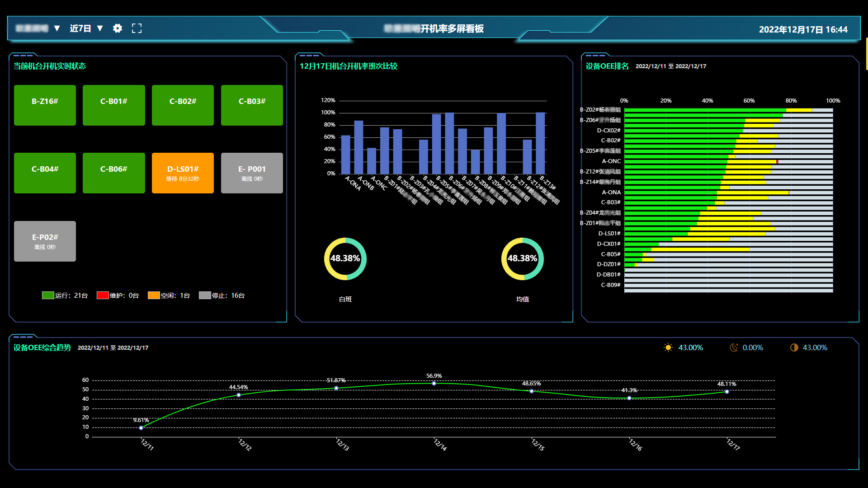Open the settings gear icon

point(118,28)
